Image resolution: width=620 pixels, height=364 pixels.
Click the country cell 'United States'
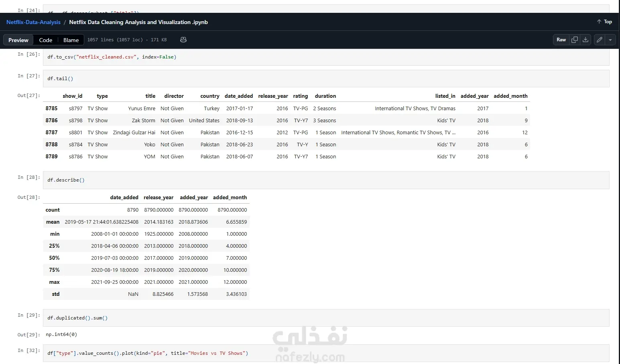coord(204,121)
